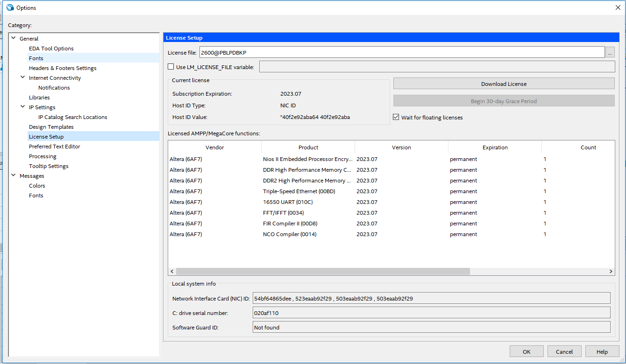This screenshot has width=626, height=364.
Task: Click the Quartus icon in Options title bar
Action: [x=10, y=7]
